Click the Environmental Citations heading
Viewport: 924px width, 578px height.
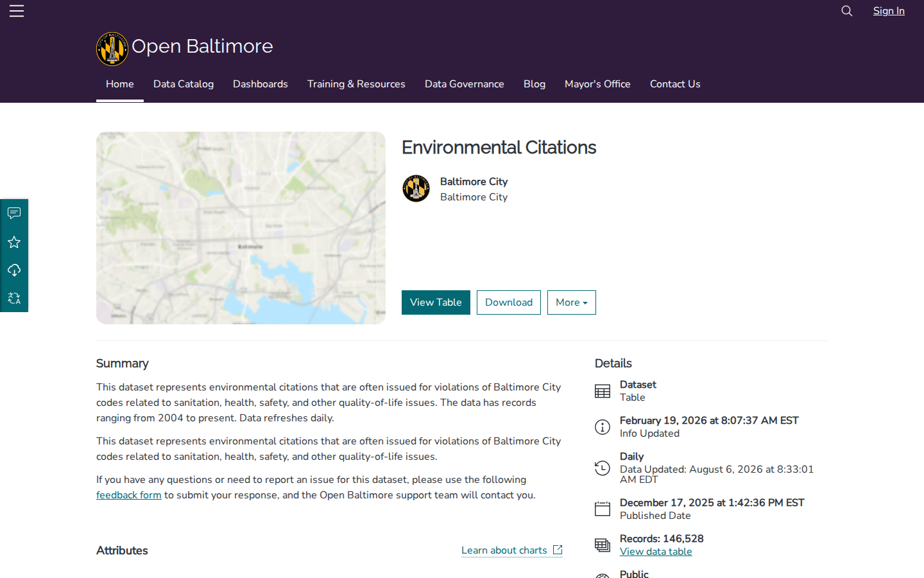(x=499, y=148)
